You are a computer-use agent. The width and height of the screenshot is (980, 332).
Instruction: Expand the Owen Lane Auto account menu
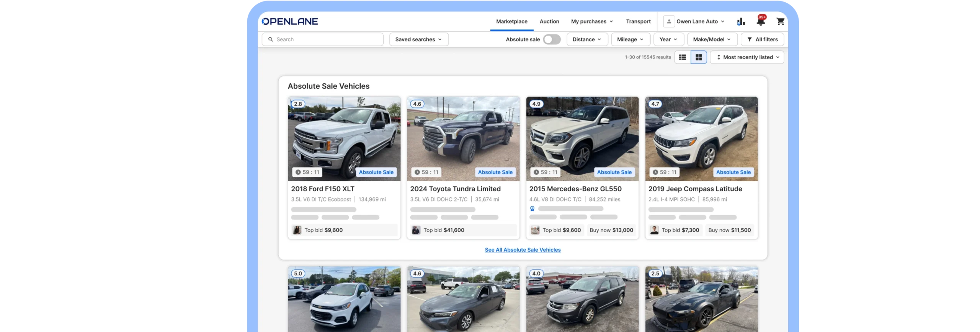pyautogui.click(x=700, y=21)
